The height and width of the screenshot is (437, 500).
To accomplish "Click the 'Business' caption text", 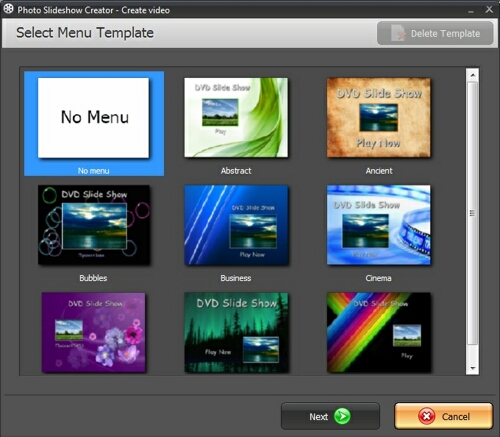I will tap(236, 278).
